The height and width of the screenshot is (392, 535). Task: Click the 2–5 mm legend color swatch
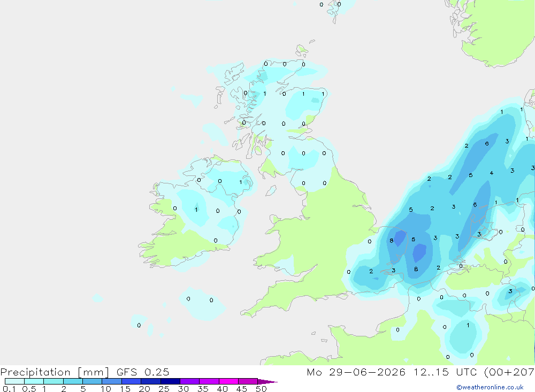click(73, 381)
